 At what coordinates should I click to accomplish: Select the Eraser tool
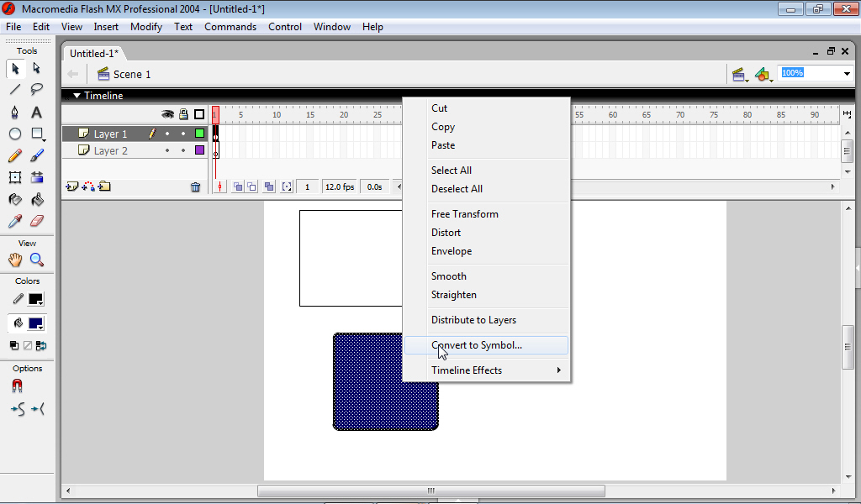(37, 221)
